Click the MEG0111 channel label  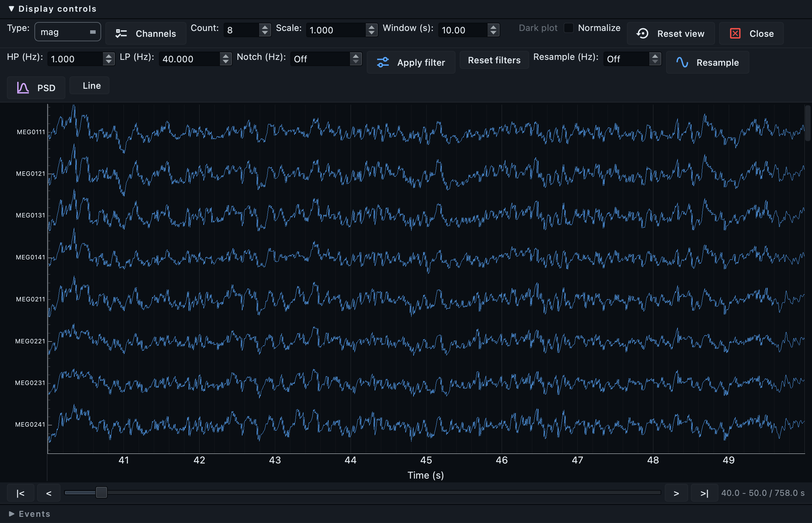tap(31, 132)
